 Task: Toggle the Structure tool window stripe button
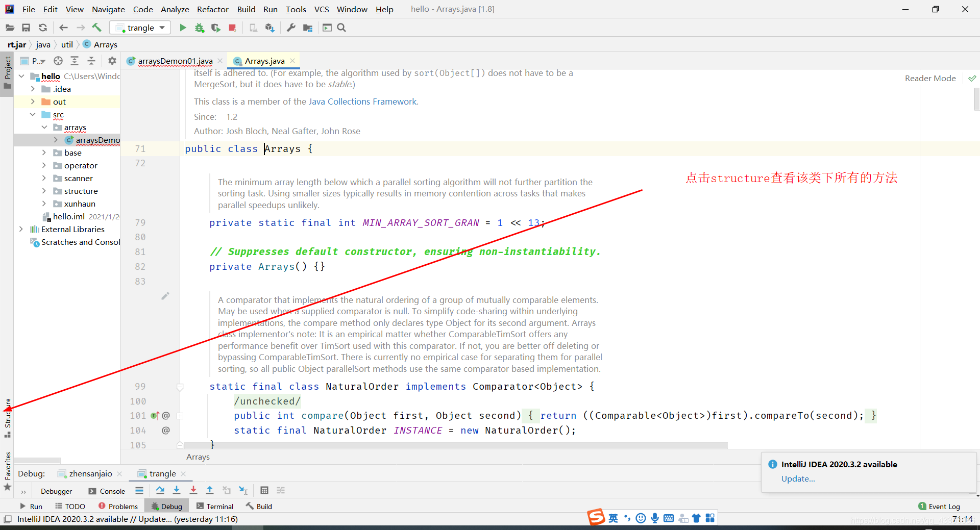pos(7,418)
